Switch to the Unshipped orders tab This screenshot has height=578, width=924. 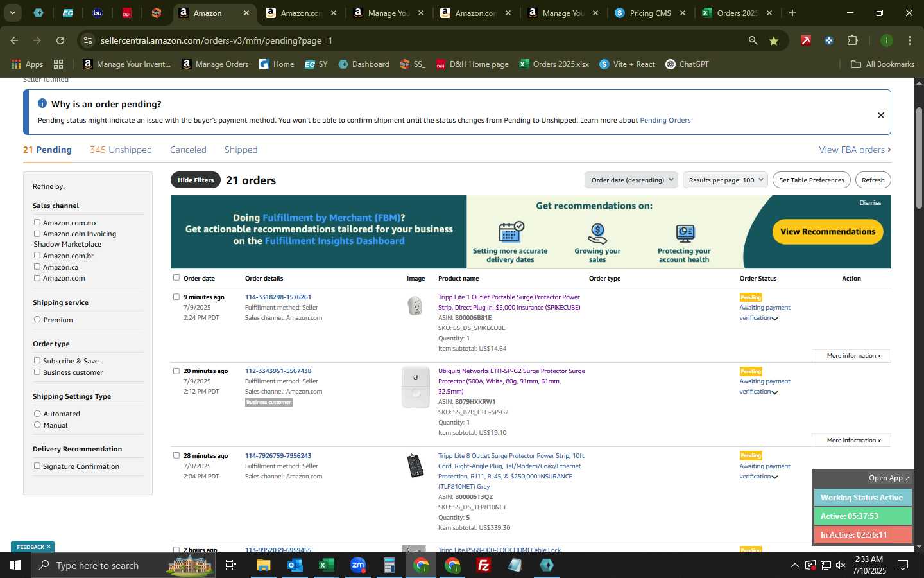click(x=121, y=150)
